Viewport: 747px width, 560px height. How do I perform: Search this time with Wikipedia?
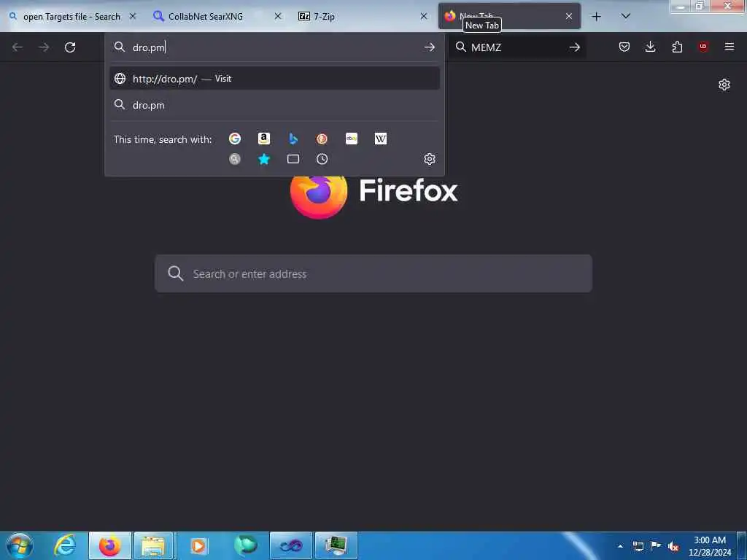tap(381, 139)
